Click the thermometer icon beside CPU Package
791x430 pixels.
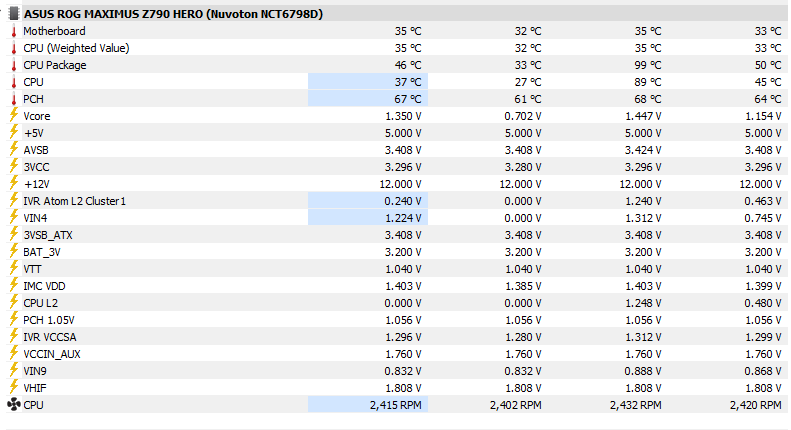tap(13, 65)
